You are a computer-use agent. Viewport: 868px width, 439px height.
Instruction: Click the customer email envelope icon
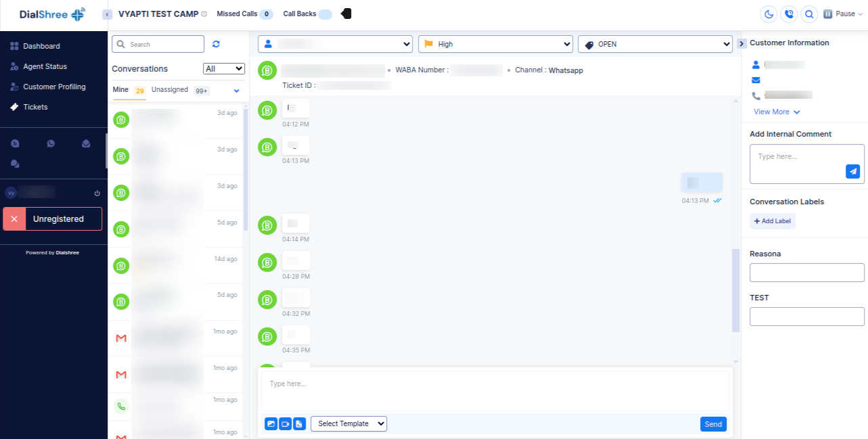point(756,80)
